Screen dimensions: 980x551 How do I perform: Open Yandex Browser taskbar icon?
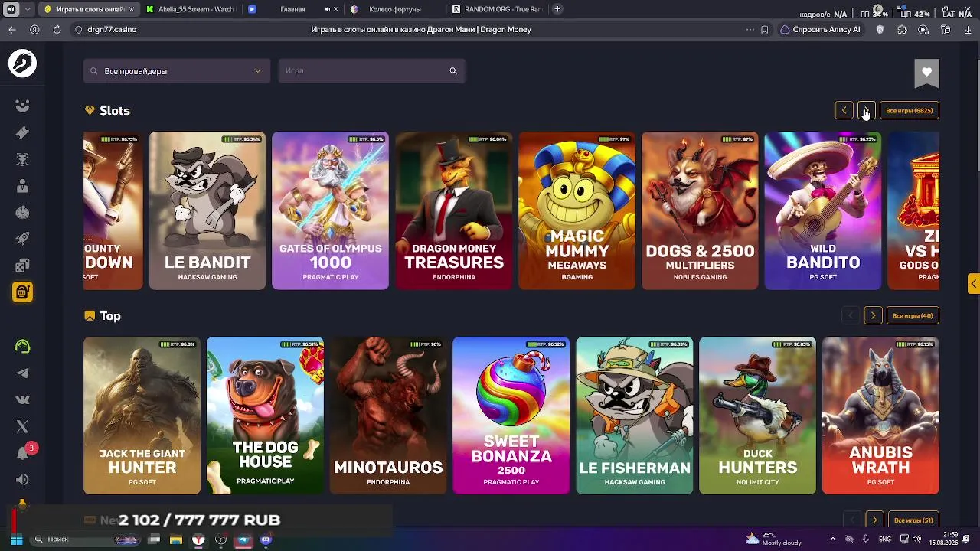pyautogui.click(x=198, y=540)
